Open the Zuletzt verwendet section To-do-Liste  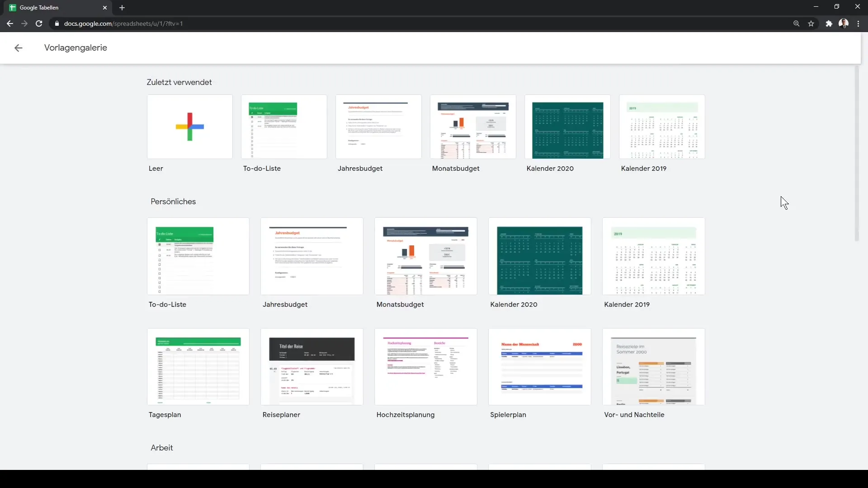pos(284,127)
